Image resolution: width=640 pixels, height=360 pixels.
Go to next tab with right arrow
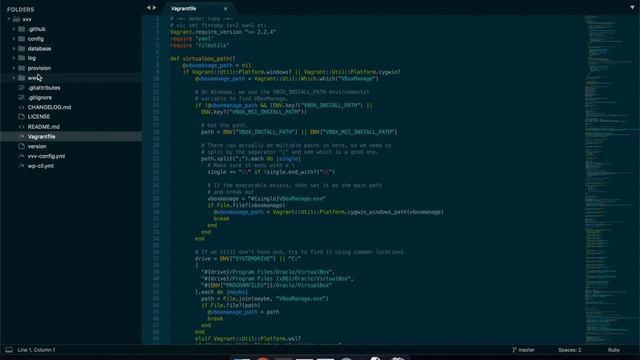coord(154,7)
